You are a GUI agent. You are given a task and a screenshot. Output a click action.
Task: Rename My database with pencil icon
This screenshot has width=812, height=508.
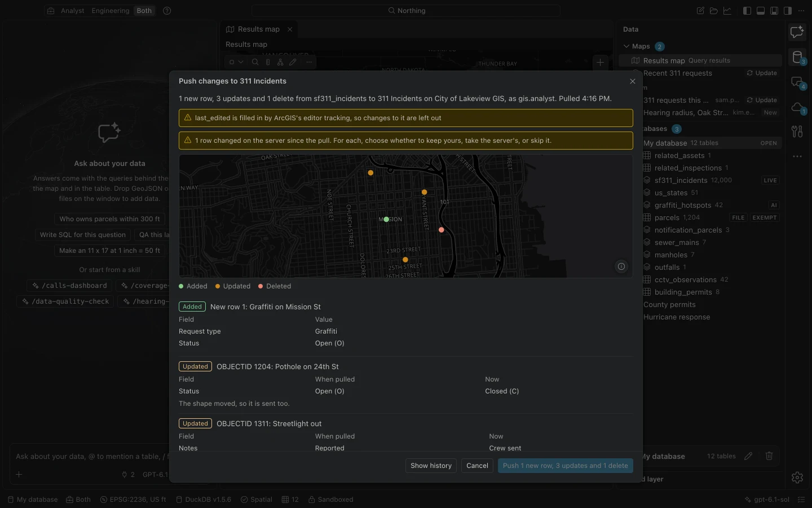[x=748, y=456]
